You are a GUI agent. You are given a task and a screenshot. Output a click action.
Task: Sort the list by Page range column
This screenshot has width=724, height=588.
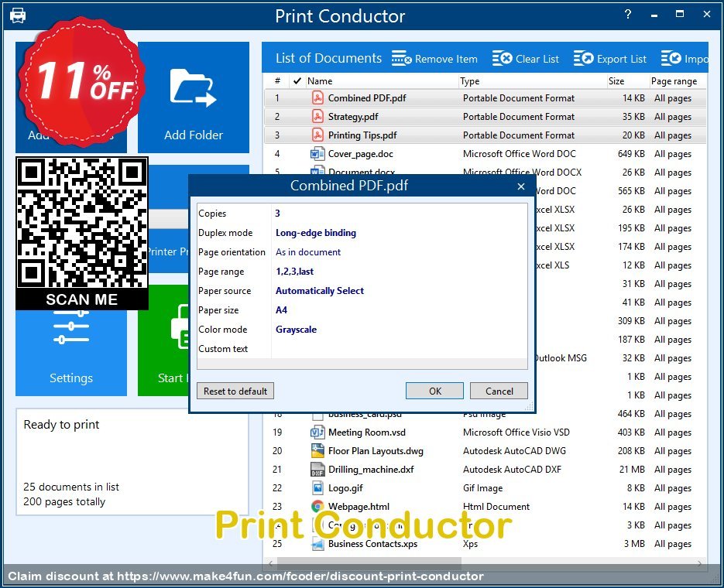tap(677, 80)
